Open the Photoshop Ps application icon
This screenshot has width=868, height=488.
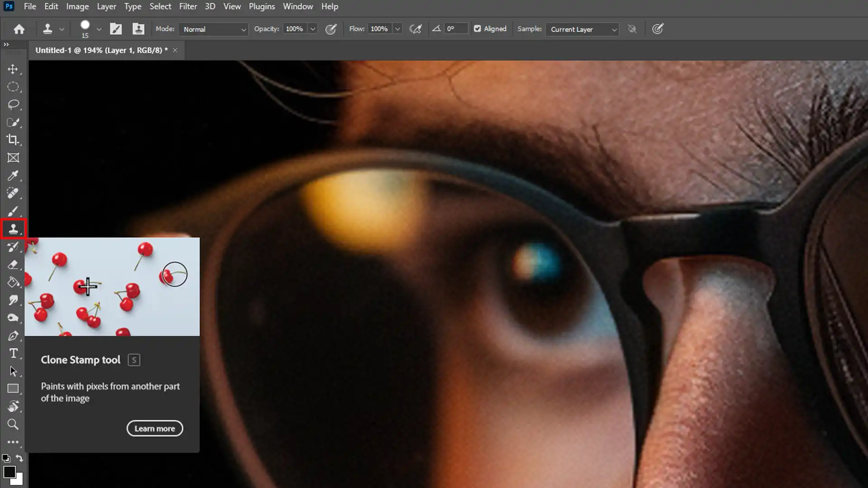point(9,6)
